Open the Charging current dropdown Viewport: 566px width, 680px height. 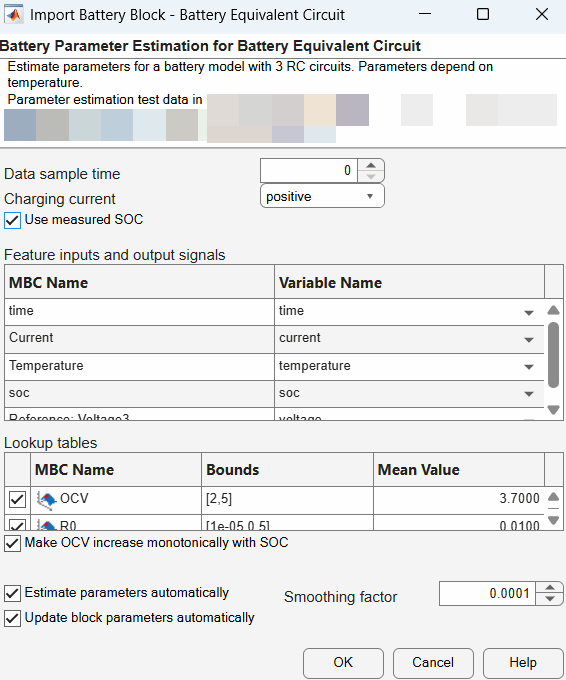pos(322,196)
